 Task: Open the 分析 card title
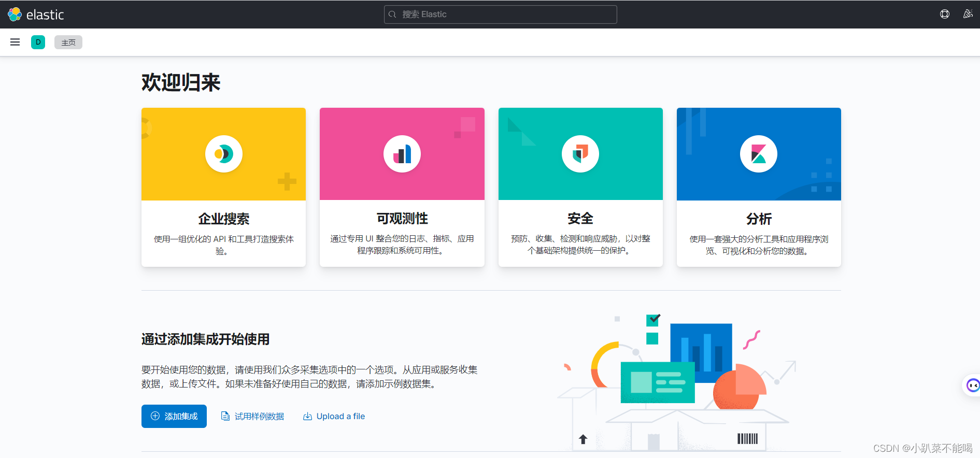pos(759,219)
